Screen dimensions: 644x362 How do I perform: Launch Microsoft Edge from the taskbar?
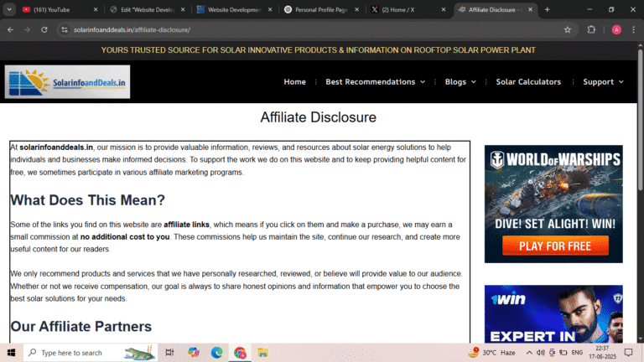[216, 353]
